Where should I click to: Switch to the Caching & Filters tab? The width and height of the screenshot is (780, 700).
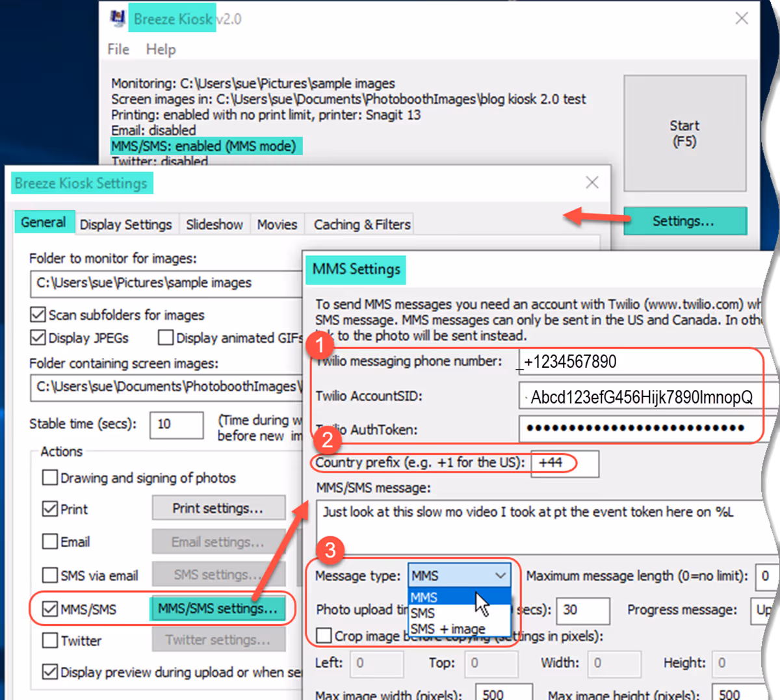[x=362, y=224]
